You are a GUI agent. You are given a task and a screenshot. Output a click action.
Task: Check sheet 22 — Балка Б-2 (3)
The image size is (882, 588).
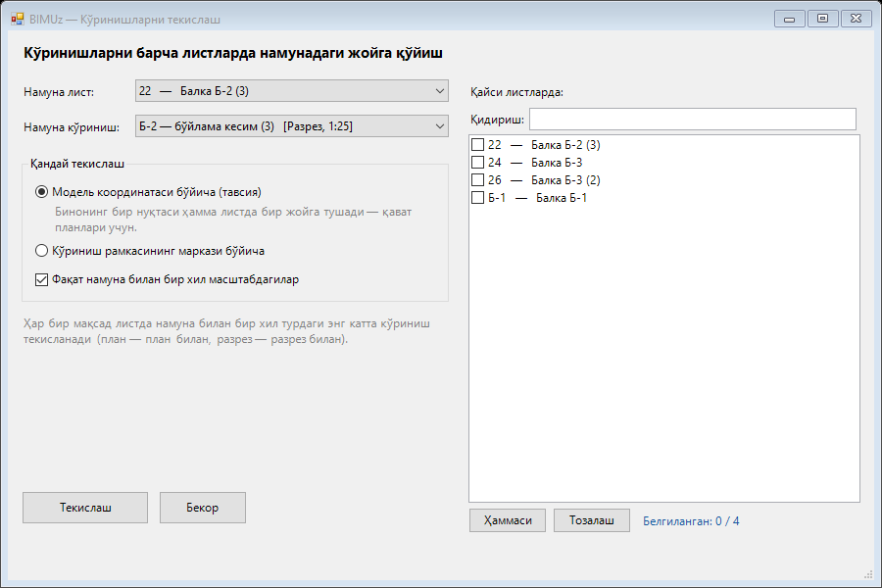(477, 145)
